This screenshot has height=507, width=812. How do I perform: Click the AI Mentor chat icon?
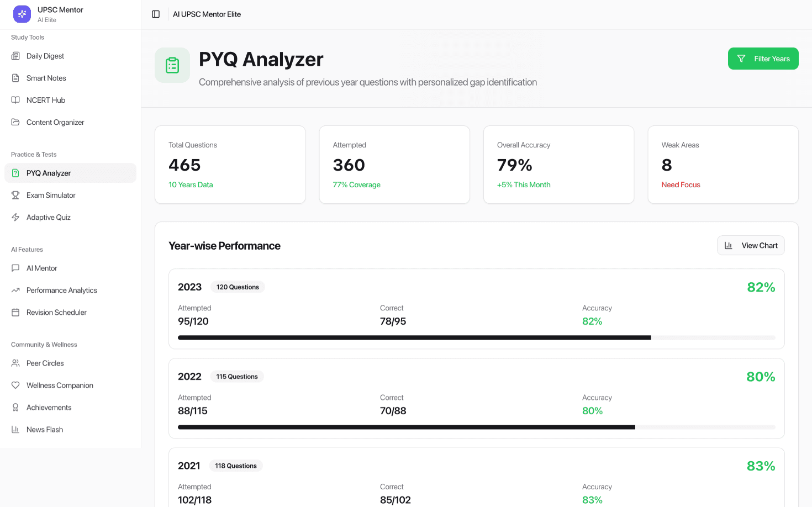[x=15, y=268]
